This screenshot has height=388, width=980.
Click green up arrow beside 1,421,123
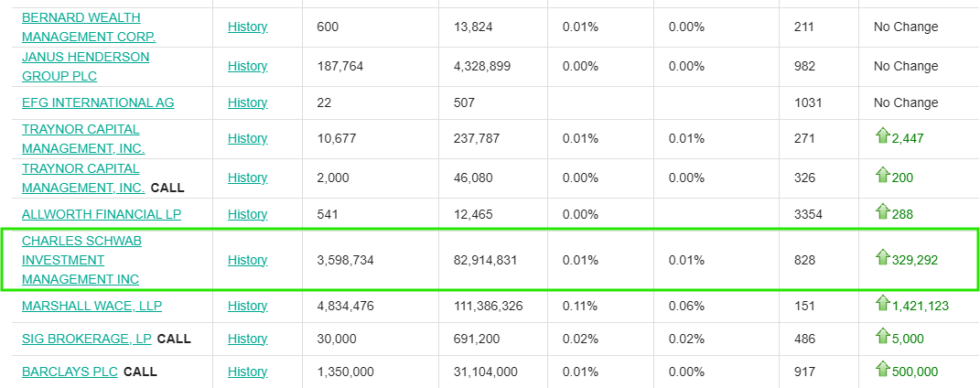coord(882,304)
